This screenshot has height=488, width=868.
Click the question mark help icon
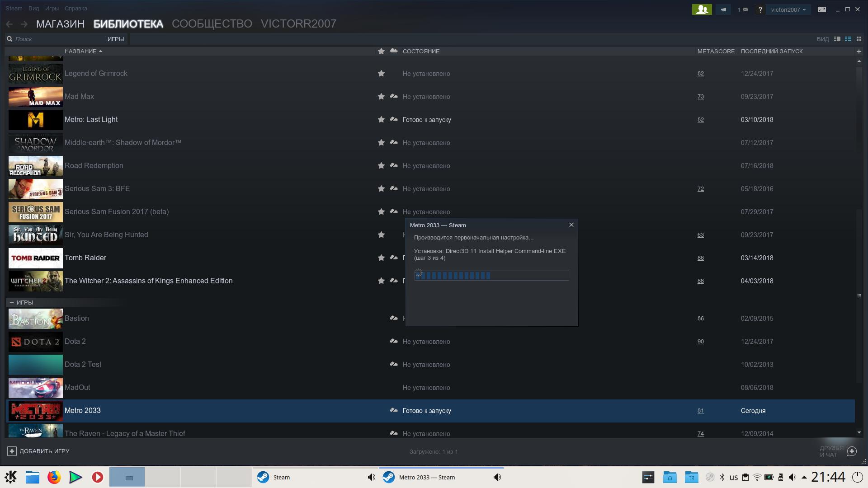tap(760, 9)
